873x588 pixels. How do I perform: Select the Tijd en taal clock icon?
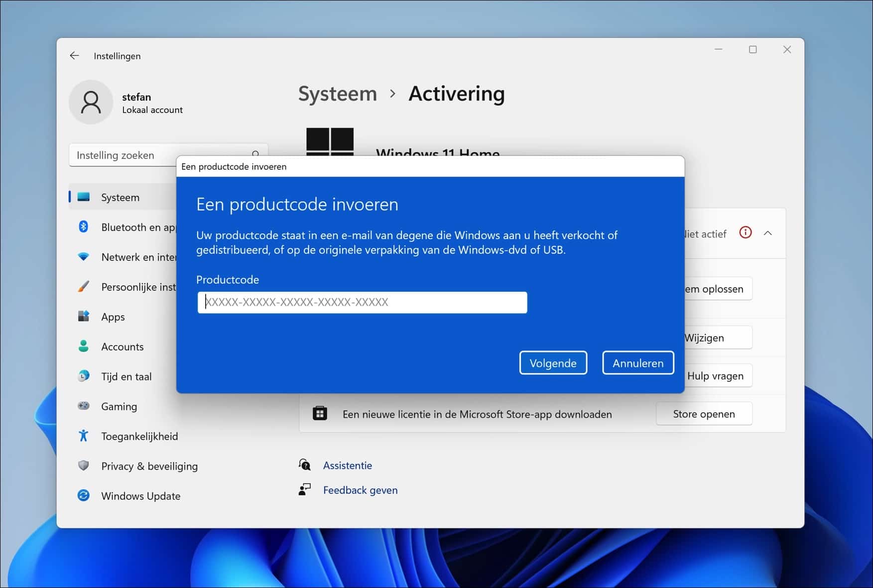point(84,376)
